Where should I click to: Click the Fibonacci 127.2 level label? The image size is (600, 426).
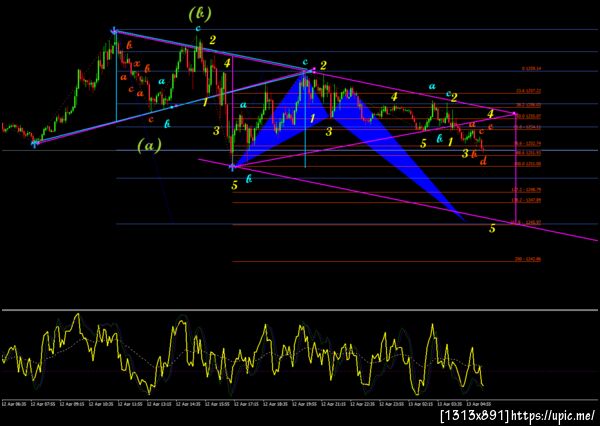click(526, 190)
